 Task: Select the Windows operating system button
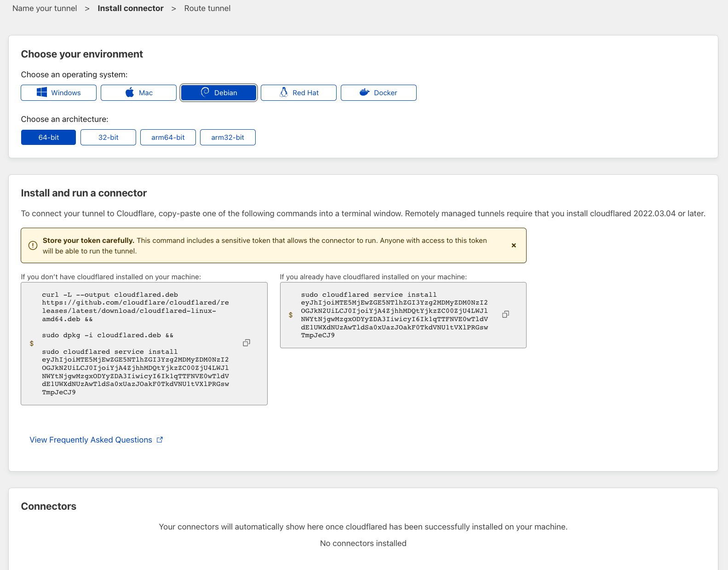(58, 92)
